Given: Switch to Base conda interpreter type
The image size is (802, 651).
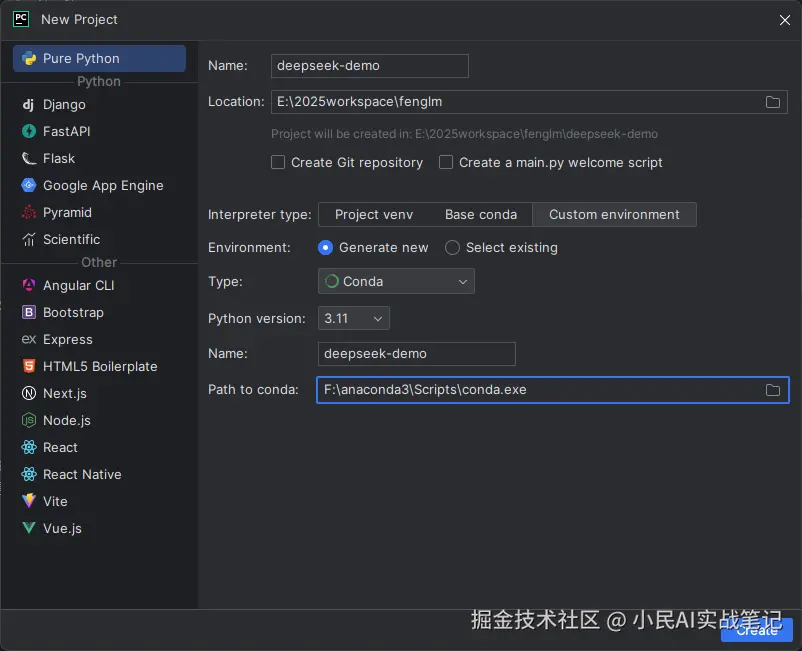Looking at the screenshot, I should (481, 215).
